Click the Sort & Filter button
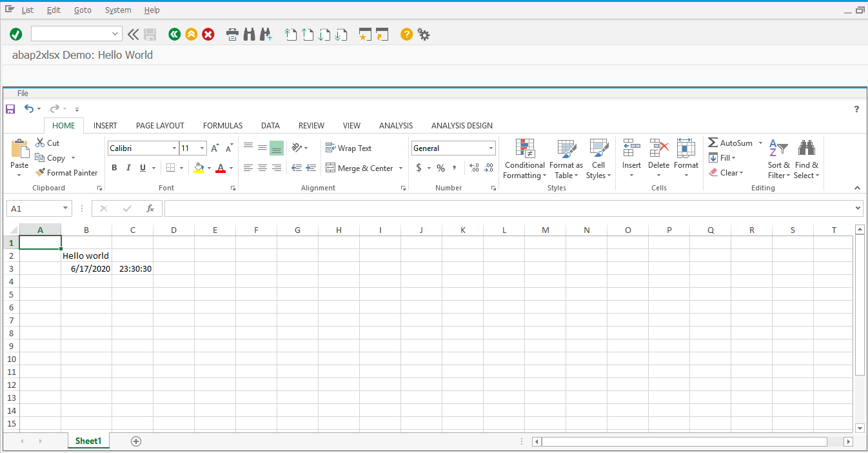This screenshot has width=868, height=453. click(779, 158)
